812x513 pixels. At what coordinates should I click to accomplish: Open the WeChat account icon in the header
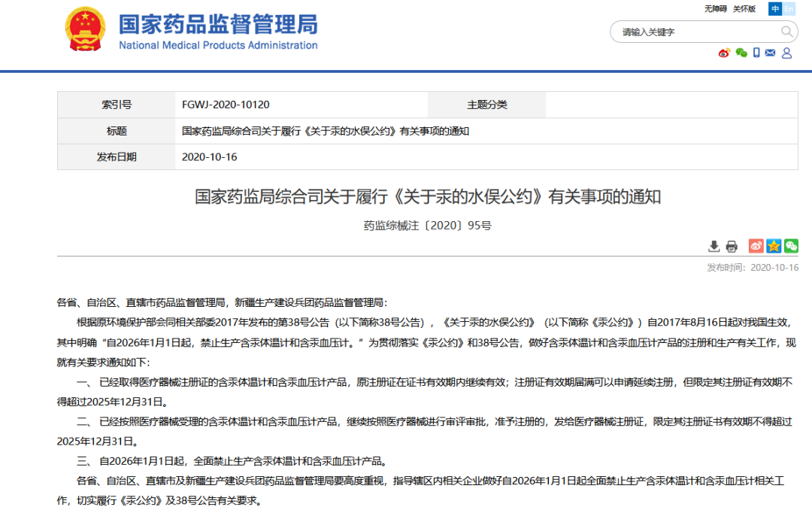tap(741, 53)
